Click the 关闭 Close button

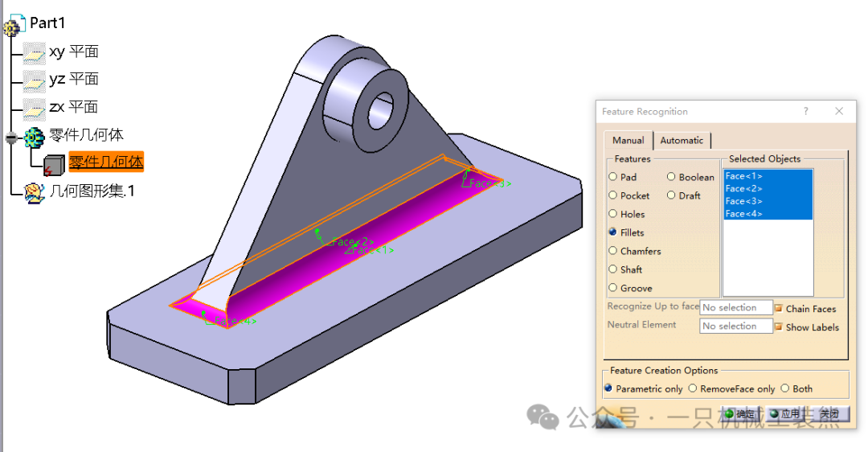point(829,413)
